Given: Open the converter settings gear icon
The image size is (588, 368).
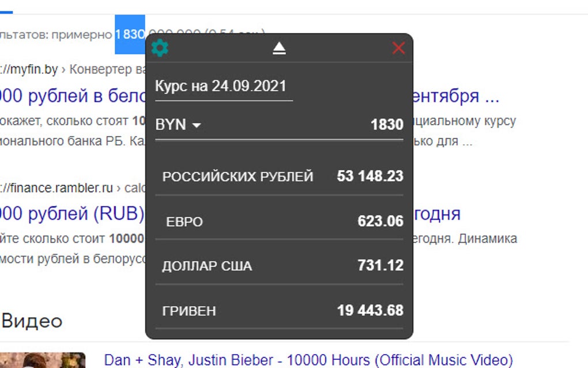Looking at the screenshot, I should point(160,48).
